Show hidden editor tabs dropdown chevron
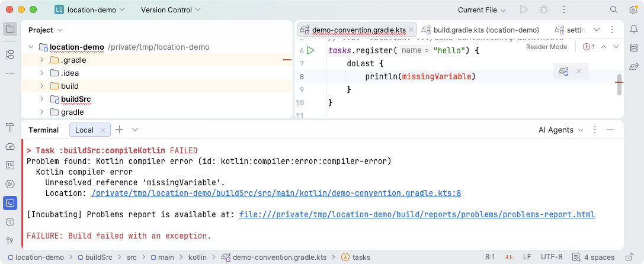 pyautogui.click(x=597, y=30)
